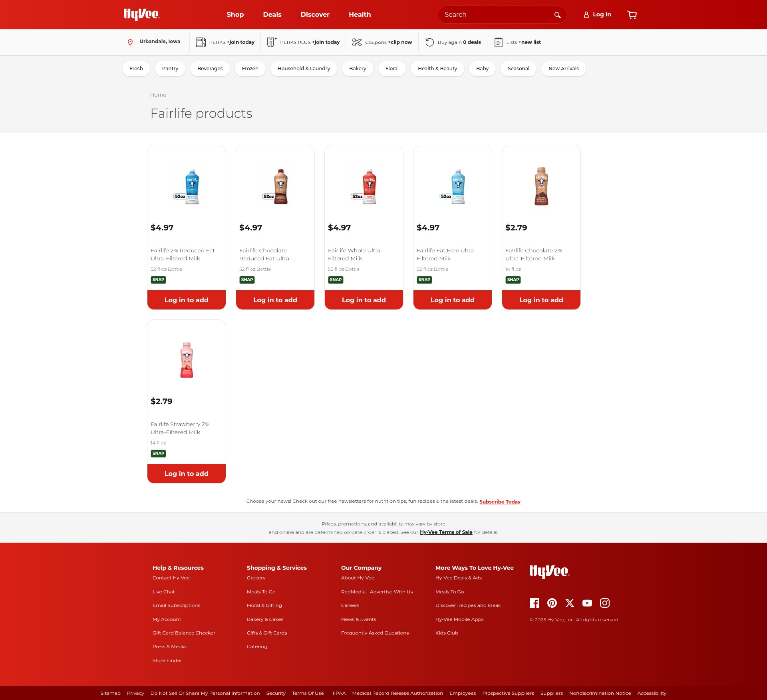The height and width of the screenshot is (700, 767).
Task: Log in to add Fairlife Fat Free Milk
Action: (453, 300)
